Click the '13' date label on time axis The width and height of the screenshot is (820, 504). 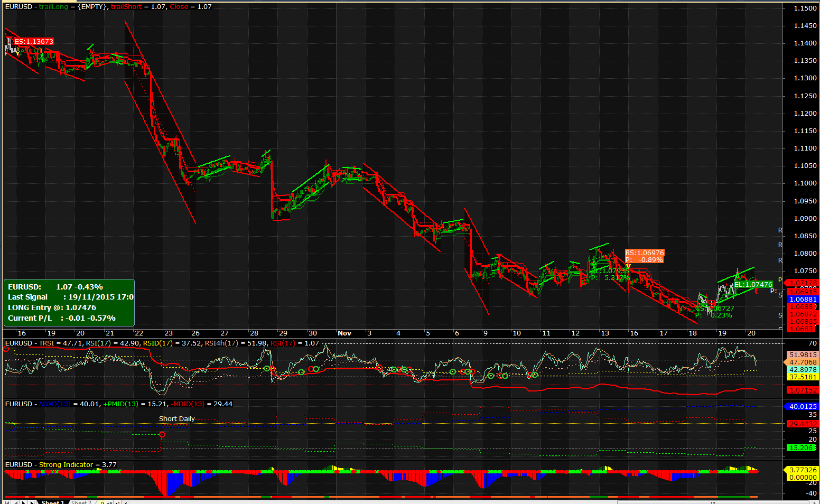pyautogui.click(x=604, y=333)
